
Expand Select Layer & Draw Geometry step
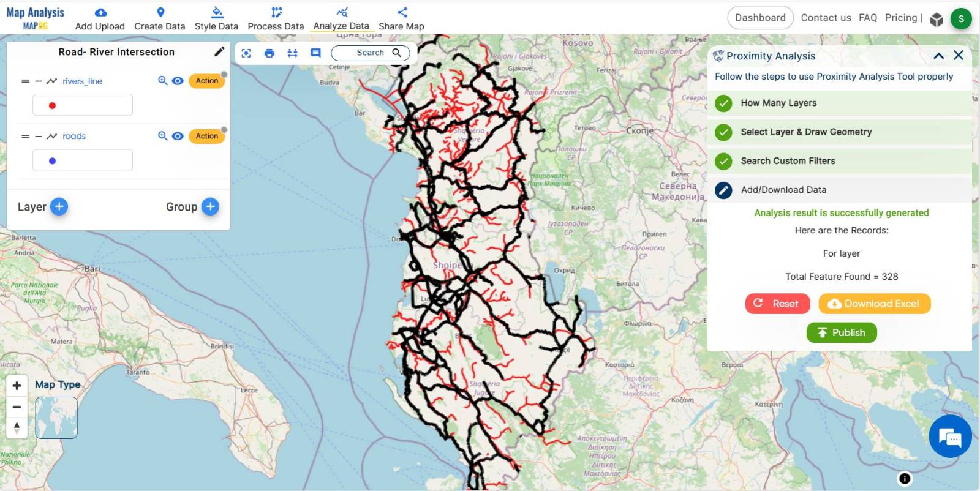[840, 132]
